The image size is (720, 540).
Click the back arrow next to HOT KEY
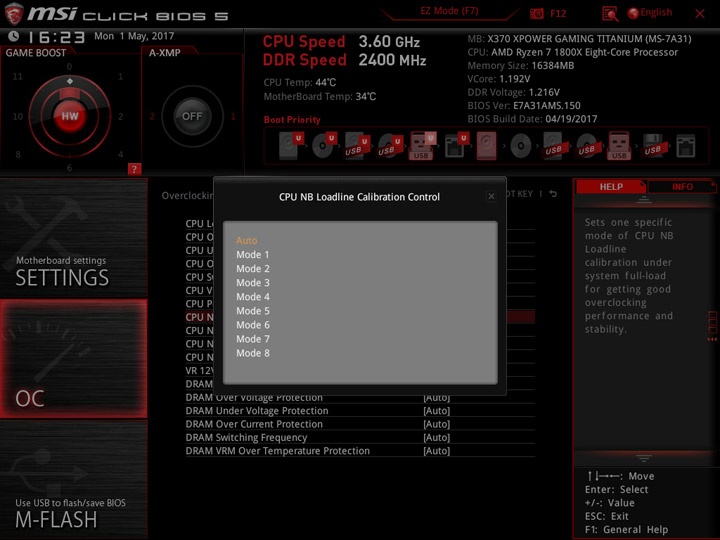[x=553, y=194]
